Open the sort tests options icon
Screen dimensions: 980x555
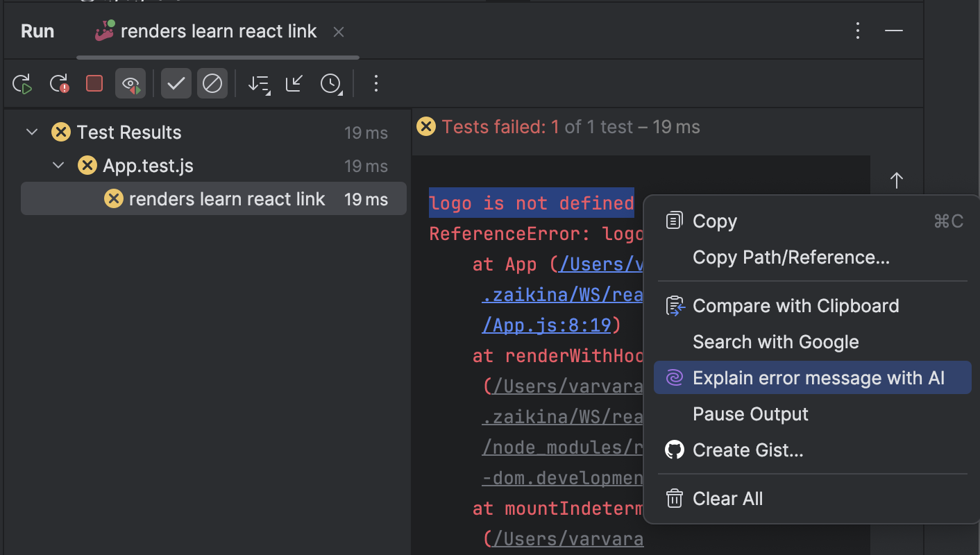259,84
